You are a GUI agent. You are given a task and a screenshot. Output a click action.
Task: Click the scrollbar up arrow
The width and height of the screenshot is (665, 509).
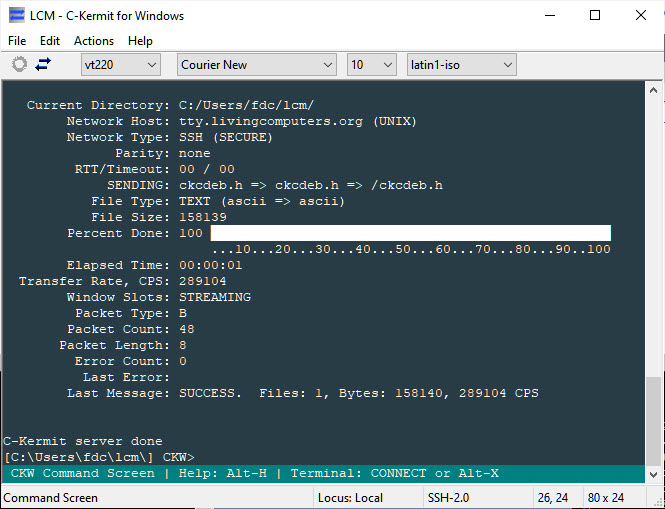653,90
